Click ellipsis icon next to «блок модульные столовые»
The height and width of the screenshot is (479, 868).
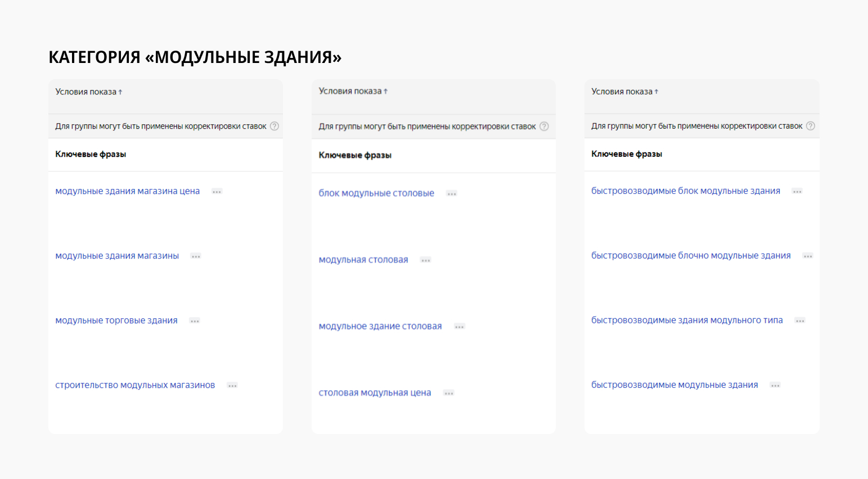(451, 193)
